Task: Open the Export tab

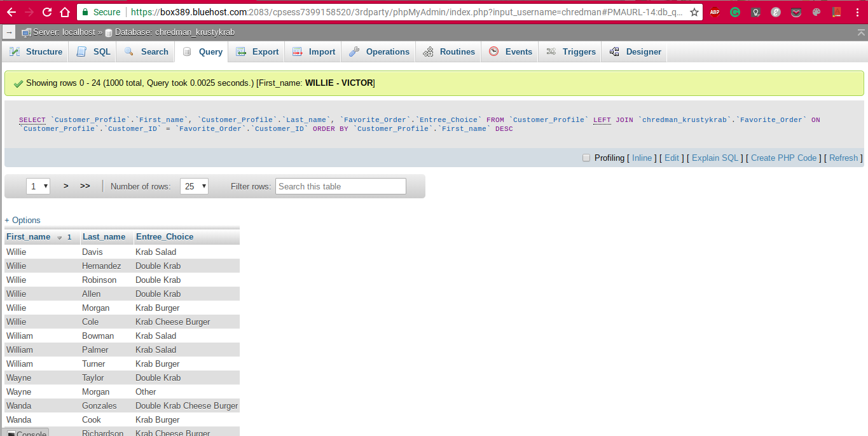Action: coord(257,52)
